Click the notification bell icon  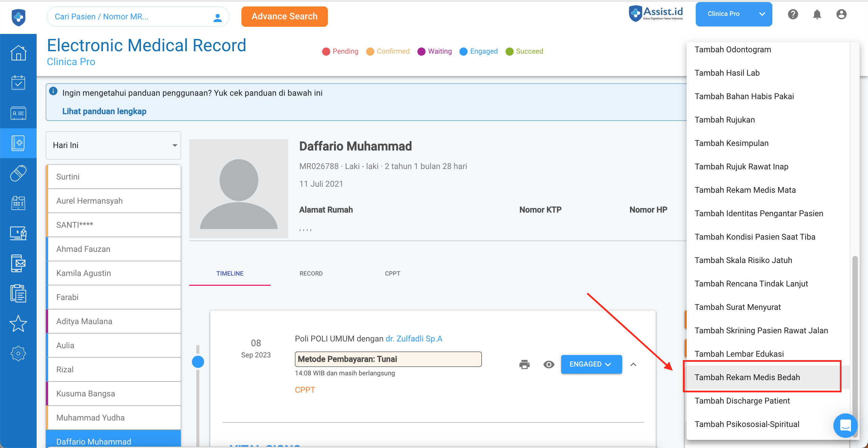click(x=817, y=14)
